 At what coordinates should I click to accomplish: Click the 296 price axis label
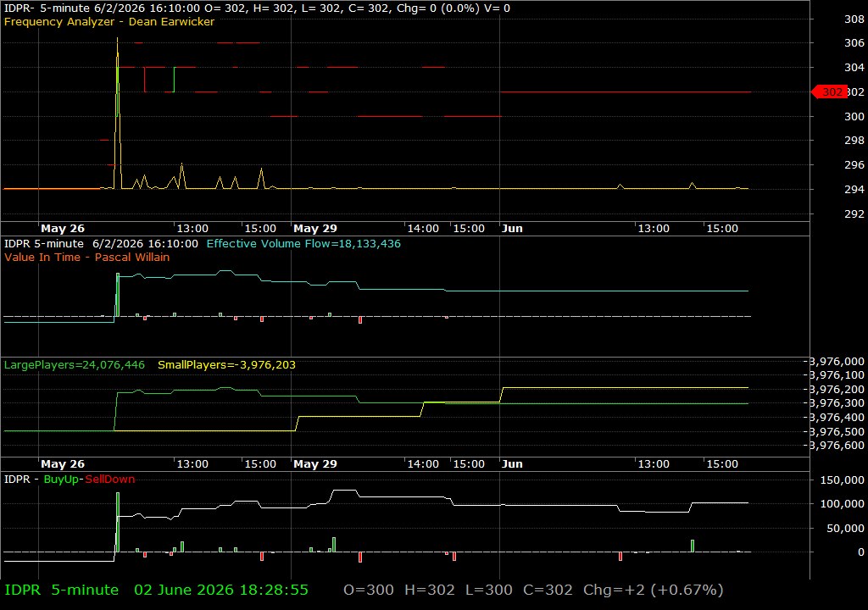[x=854, y=164]
